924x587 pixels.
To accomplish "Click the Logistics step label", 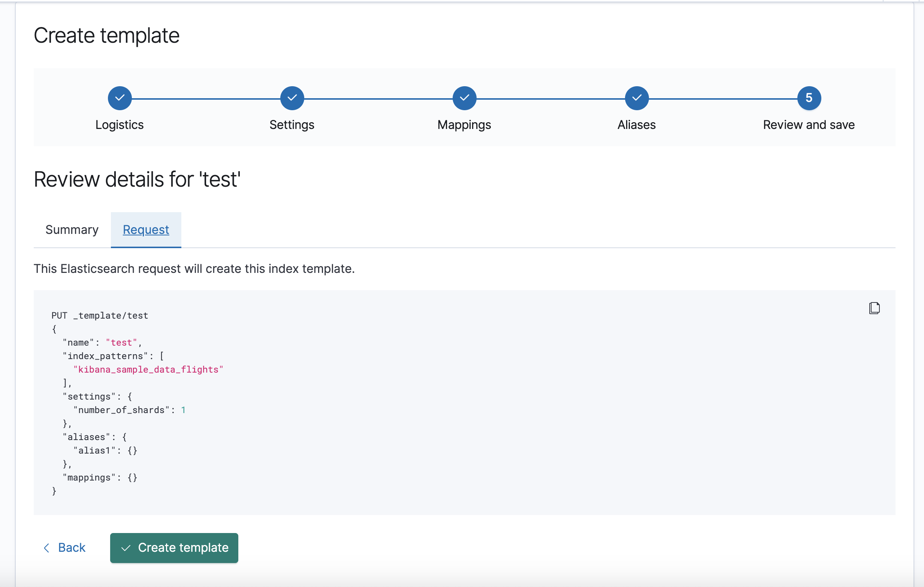I will pyautogui.click(x=119, y=125).
